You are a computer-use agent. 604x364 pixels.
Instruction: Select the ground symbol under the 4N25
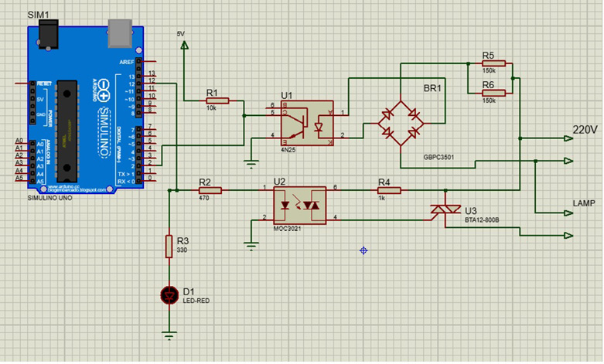click(x=251, y=162)
